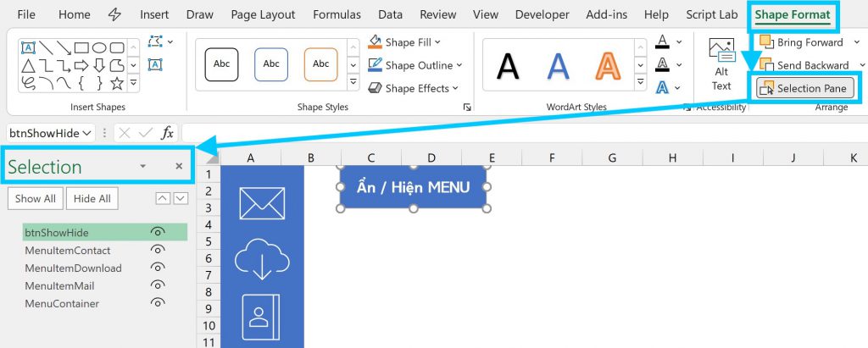Click the envelope mail menu icon
Image resolution: width=868 pixels, height=348 pixels.
262,203
